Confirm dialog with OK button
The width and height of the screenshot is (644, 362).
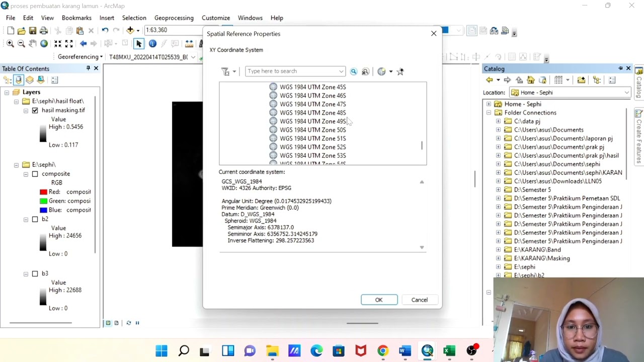(x=379, y=300)
